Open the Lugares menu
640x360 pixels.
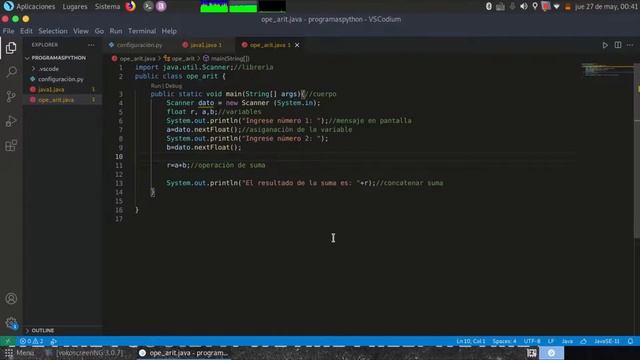tap(75, 7)
